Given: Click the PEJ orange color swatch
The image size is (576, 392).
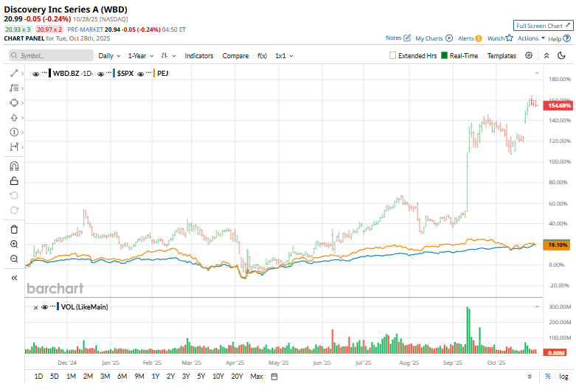Looking at the screenshot, I should click(154, 74).
